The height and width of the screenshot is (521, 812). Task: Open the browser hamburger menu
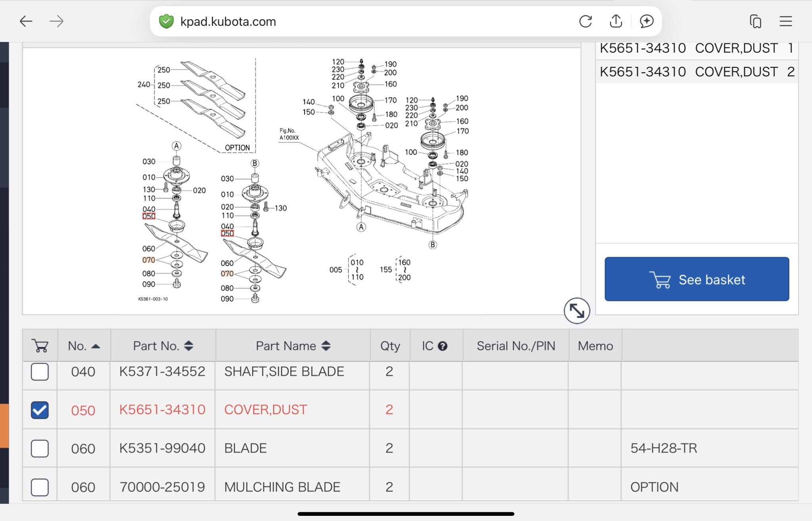(x=785, y=21)
